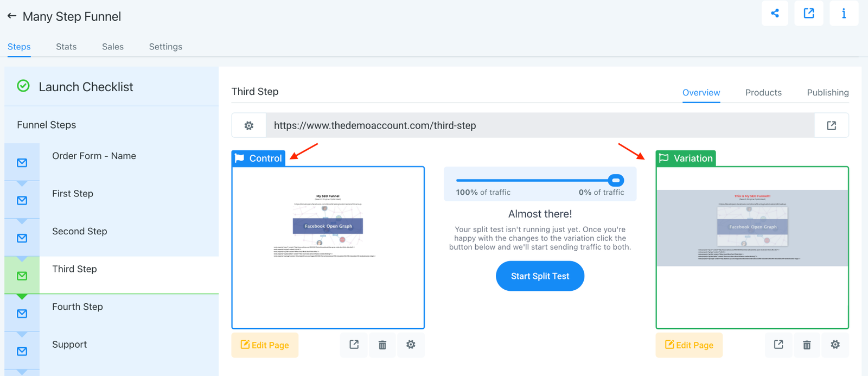
Task: Select Fourth Step in funnel steps
Action: 78,307
